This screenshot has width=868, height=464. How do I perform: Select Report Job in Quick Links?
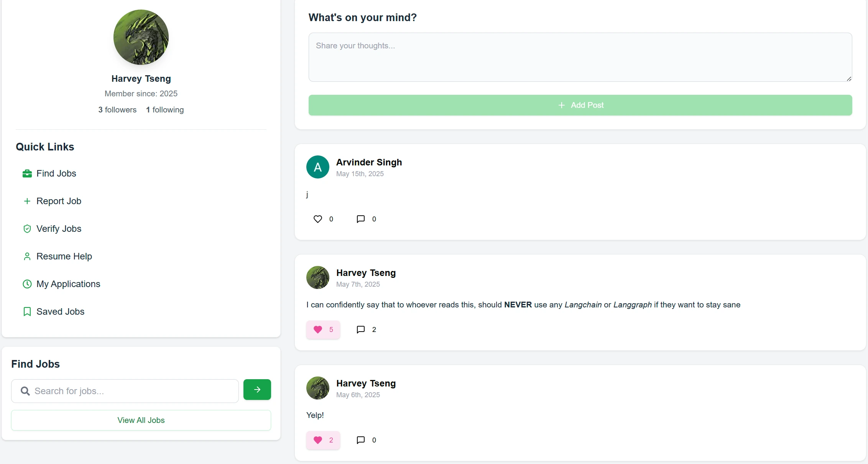(58, 201)
